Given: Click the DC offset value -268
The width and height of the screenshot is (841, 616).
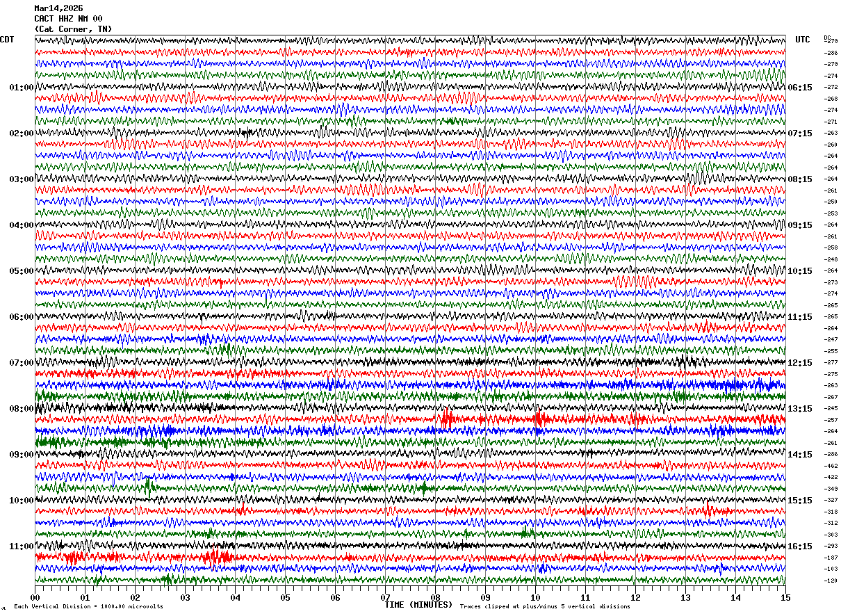Looking at the screenshot, I should pyautogui.click(x=831, y=99).
